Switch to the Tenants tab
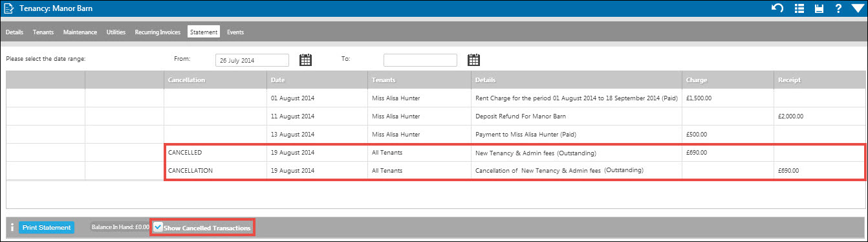Screen dimensions: 868x242 (43, 32)
